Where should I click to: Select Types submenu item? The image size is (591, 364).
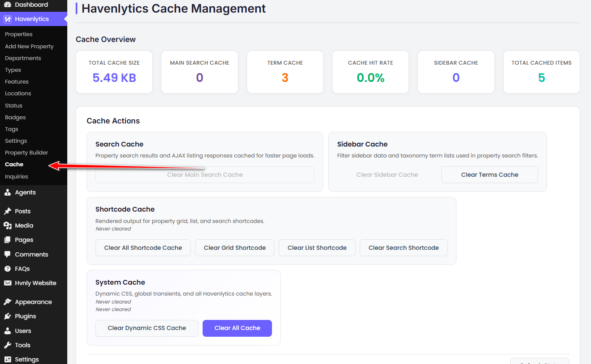[x=13, y=70]
